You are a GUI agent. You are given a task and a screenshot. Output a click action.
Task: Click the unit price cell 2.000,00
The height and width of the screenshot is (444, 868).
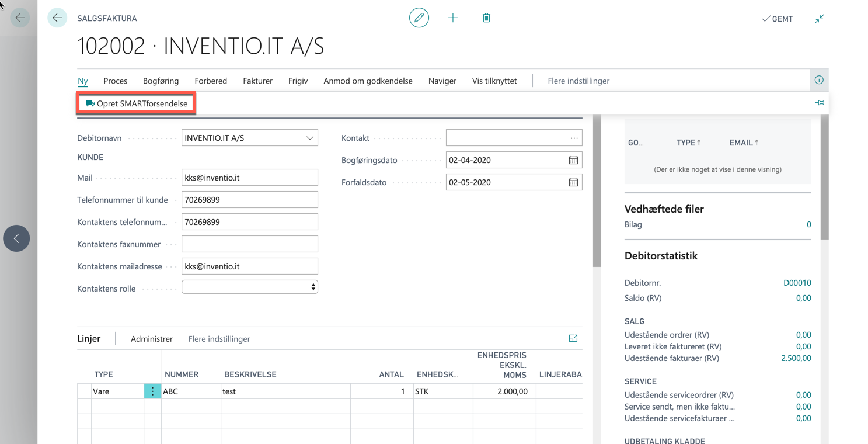pyautogui.click(x=504, y=391)
